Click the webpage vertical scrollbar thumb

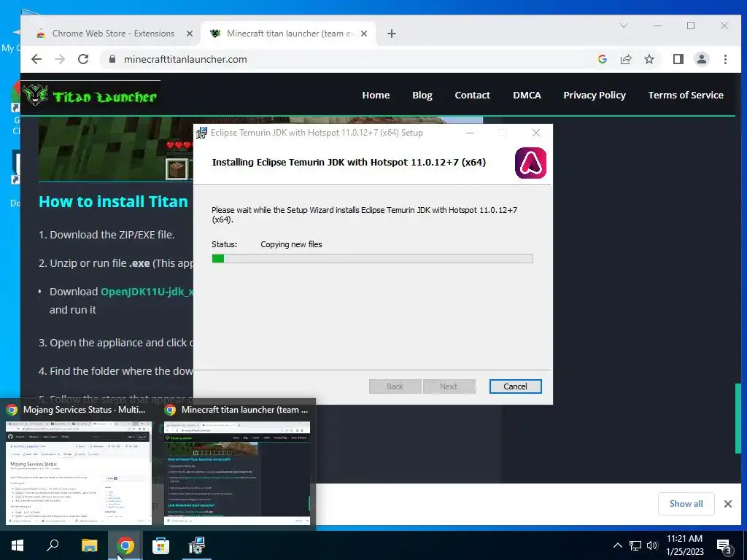tap(738, 418)
